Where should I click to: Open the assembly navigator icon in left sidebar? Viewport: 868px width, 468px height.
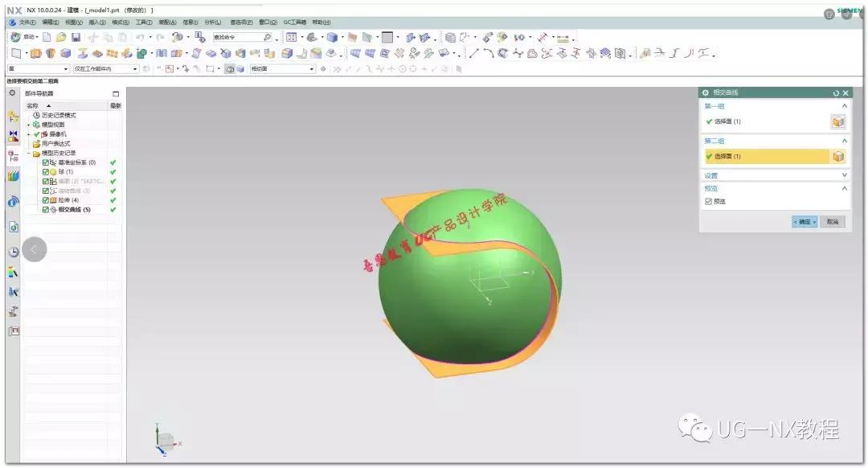click(14, 117)
